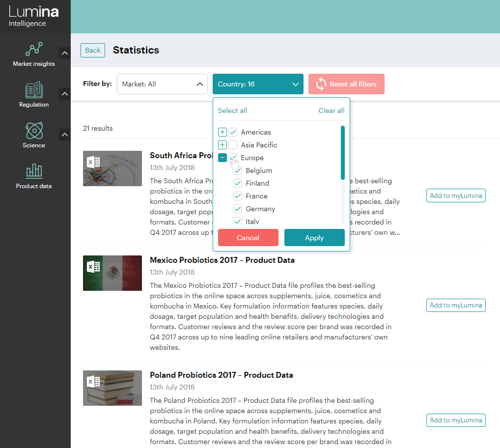Uncheck France
Image resolution: width=500 pixels, height=448 pixels.
[238, 196]
